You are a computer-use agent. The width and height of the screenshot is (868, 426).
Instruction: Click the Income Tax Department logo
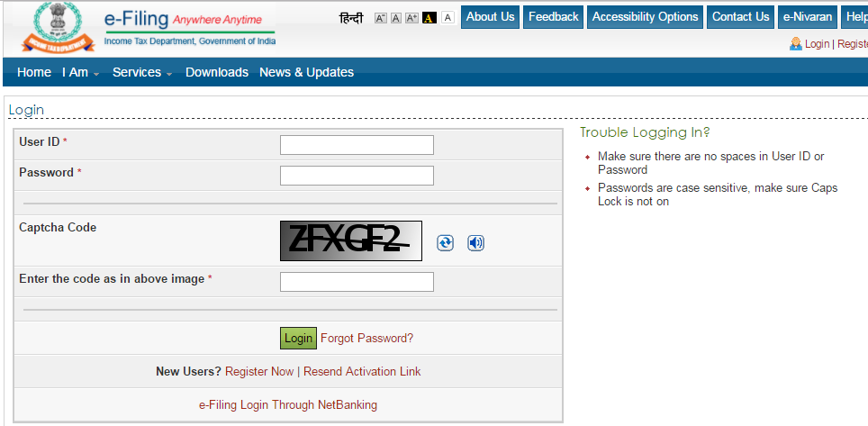tap(58, 27)
